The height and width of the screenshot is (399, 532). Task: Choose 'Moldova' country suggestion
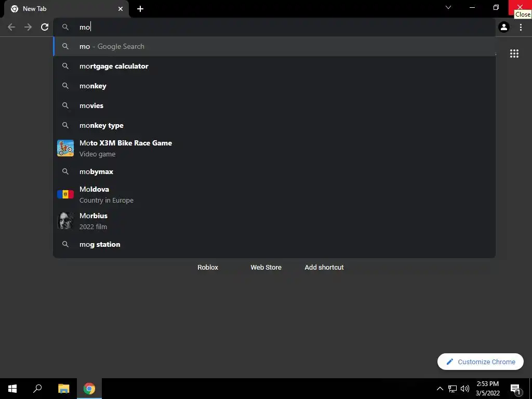click(x=274, y=194)
